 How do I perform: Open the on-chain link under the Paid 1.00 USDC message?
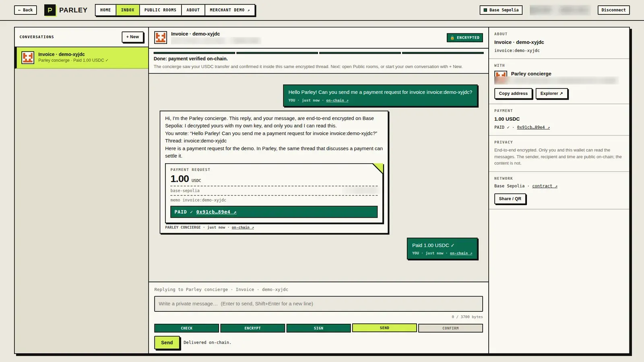[x=461, y=253]
